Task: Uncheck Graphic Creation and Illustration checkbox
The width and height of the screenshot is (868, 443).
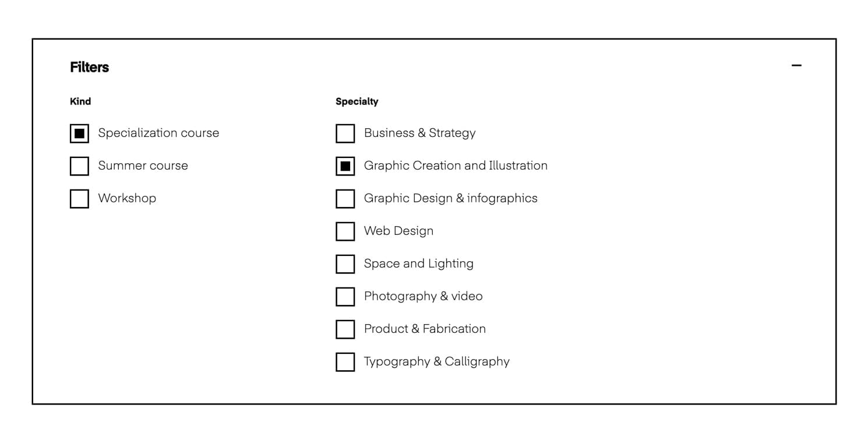Action: pos(345,166)
